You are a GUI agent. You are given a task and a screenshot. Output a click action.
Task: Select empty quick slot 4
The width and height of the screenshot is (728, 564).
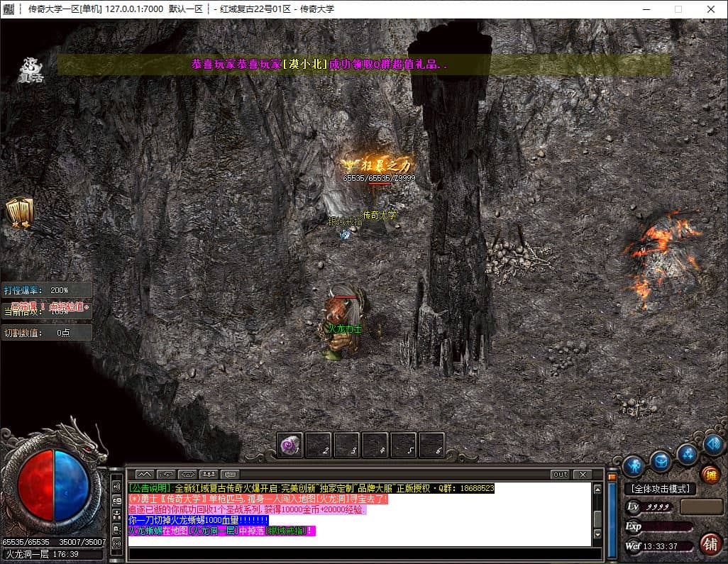[375, 446]
